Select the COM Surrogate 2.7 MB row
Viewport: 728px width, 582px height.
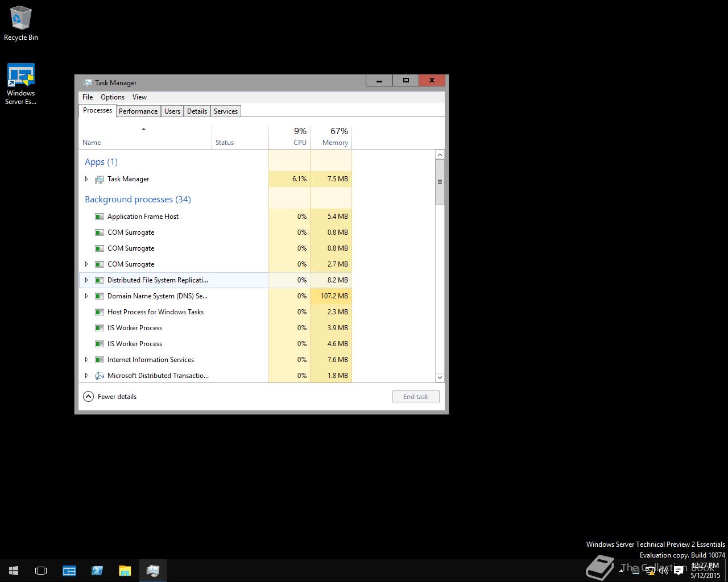pos(215,264)
